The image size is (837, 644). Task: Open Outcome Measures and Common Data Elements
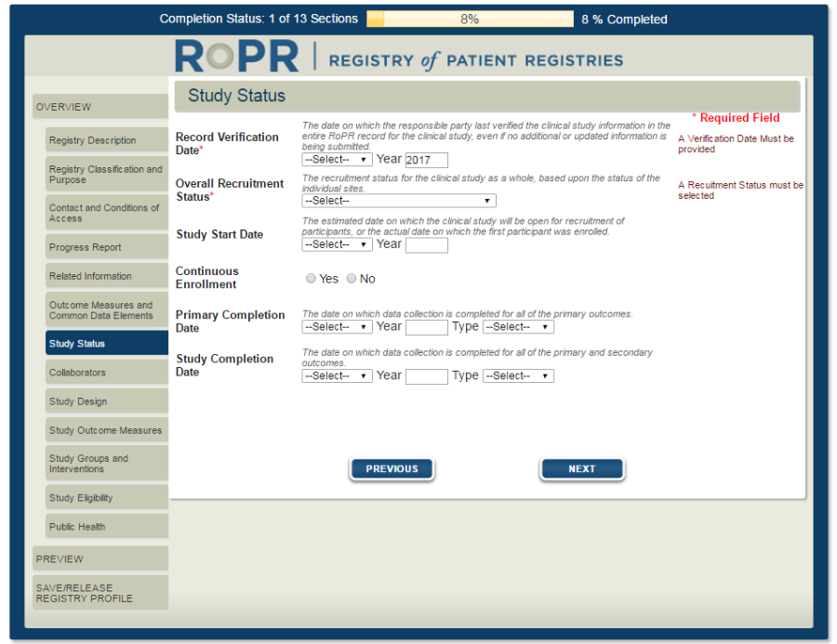click(x=107, y=310)
